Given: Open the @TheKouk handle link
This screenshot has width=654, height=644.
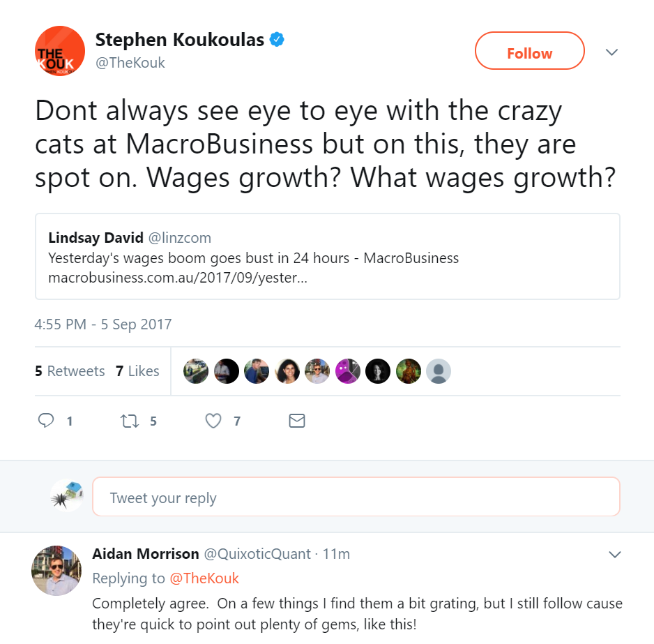Looking at the screenshot, I should pos(130,62).
